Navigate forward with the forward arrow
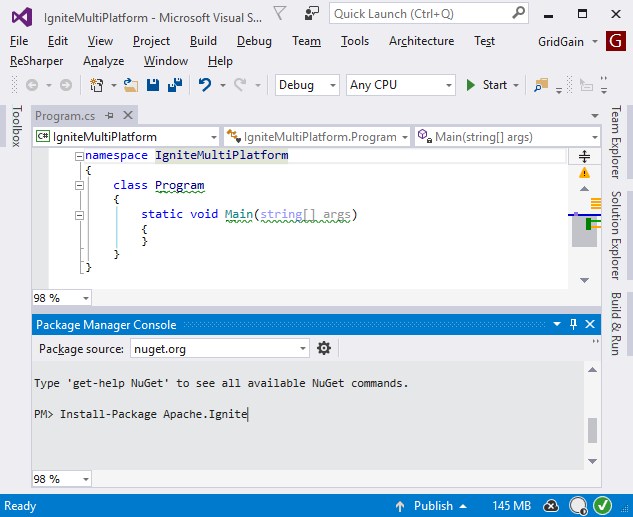This screenshot has height=517, width=633. tap(66, 85)
